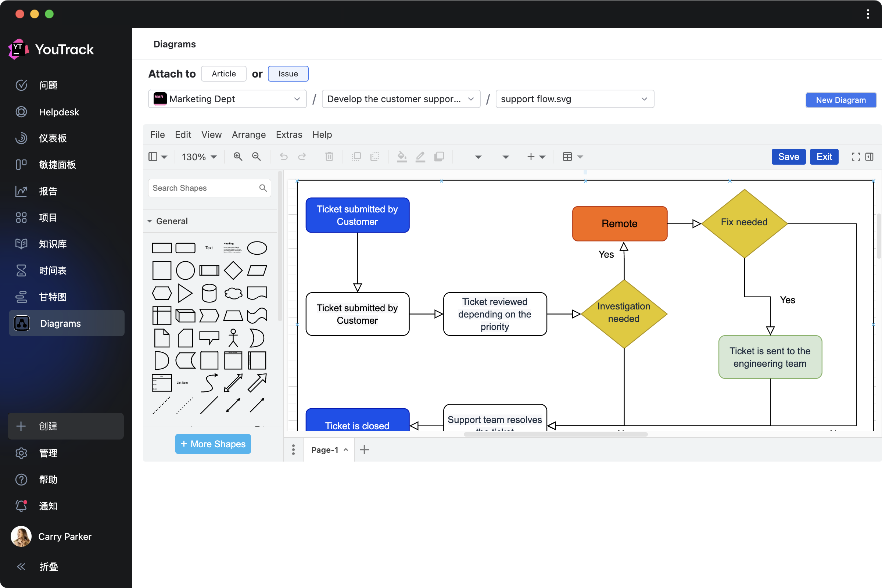Open the Arrange menu
The width and height of the screenshot is (882, 588).
pyautogui.click(x=248, y=135)
